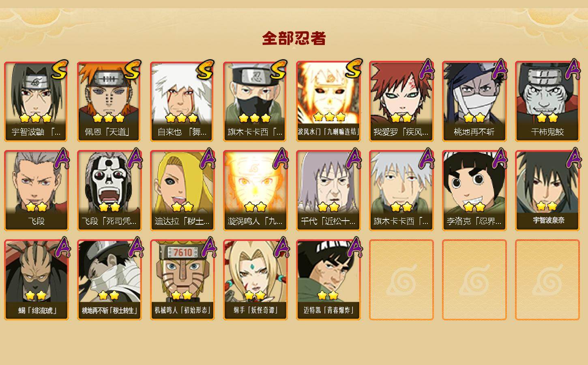Choose the 宇智波泉奈 ninja card
Viewport: 588px width, 365px height.
[547, 191]
